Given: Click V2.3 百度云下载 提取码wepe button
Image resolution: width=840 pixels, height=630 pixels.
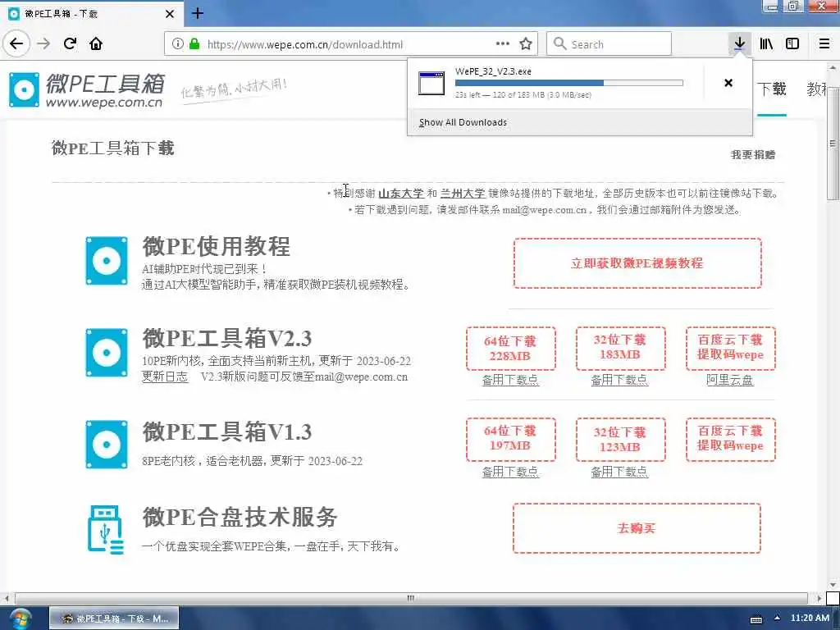Looking at the screenshot, I should click(731, 348).
